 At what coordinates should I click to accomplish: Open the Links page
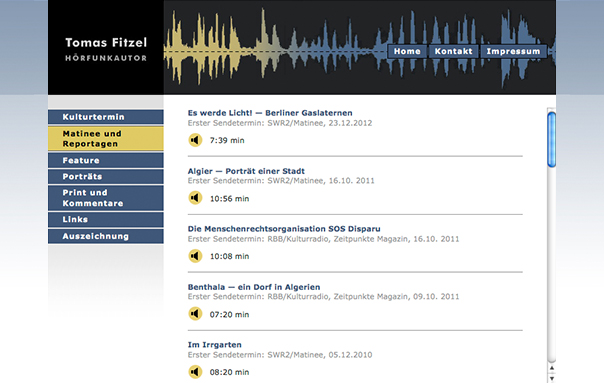point(106,219)
